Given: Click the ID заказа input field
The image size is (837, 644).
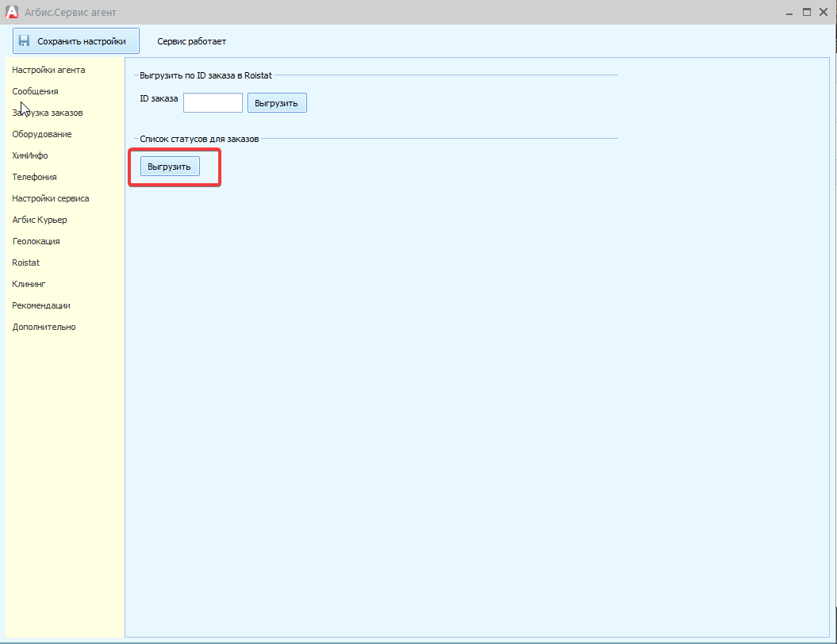Looking at the screenshot, I should 213,103.
